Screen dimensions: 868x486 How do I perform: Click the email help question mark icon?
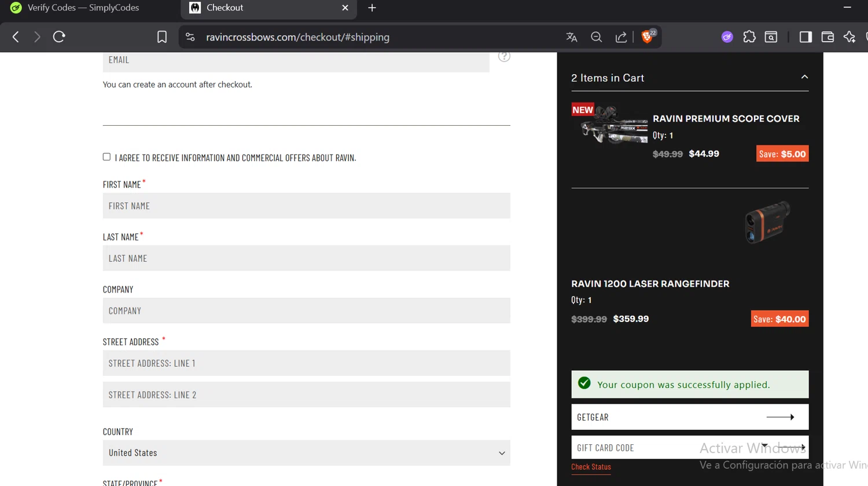coord(504,56)
